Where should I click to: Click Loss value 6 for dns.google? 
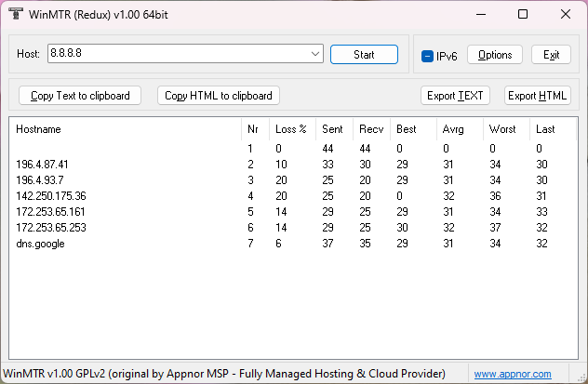click(278, 244)
